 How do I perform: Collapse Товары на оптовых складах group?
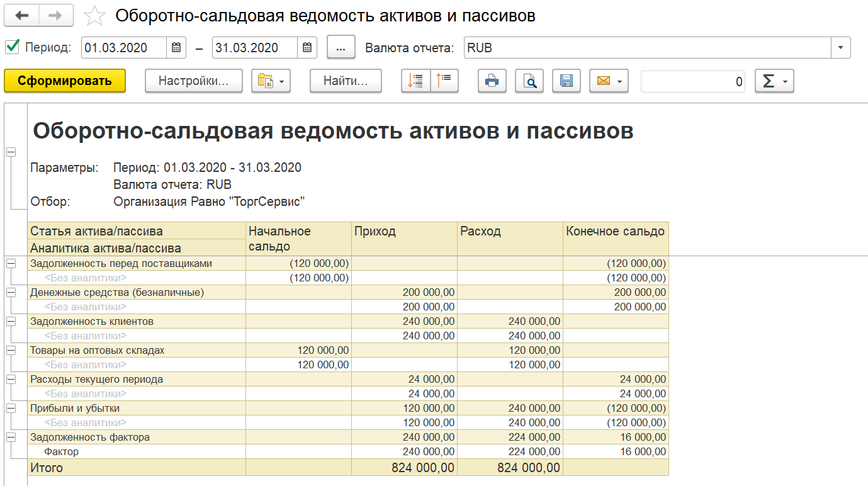click(x=10, y=351)
